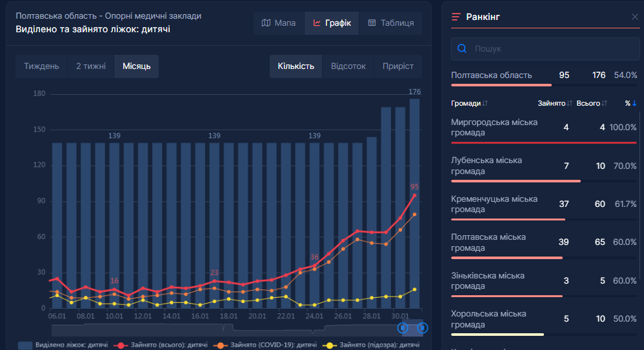The width and height of the screenshot is (644, 350).
Task: Sort ranking by Громади column arrows
Action: coord(485,104)
